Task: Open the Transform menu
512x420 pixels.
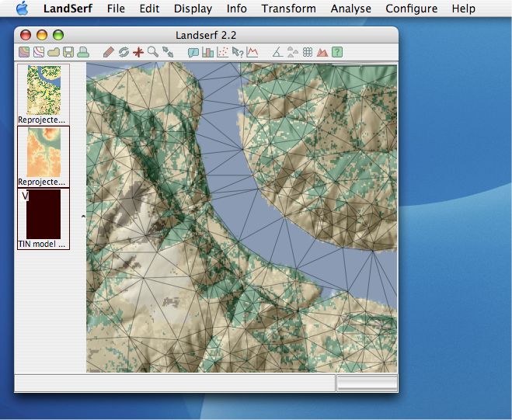Action: click(289, 9)
